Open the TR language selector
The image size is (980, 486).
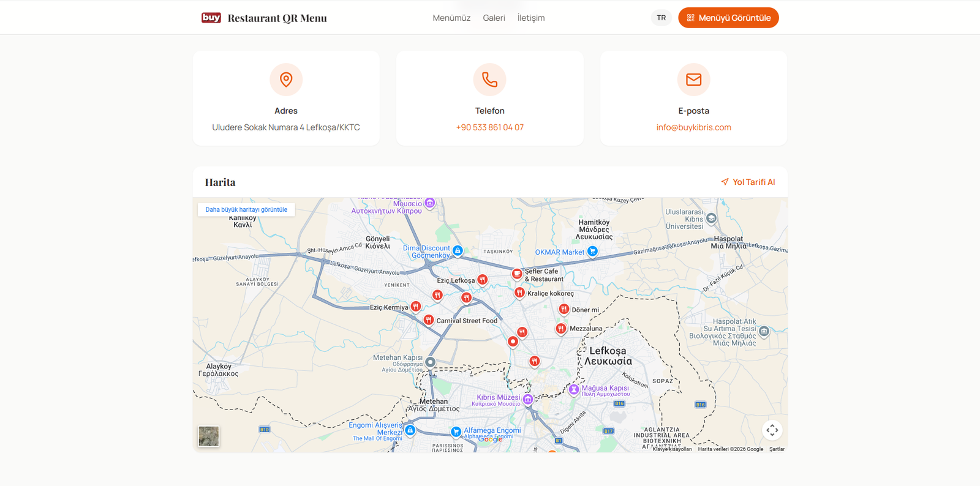[661, 18]
